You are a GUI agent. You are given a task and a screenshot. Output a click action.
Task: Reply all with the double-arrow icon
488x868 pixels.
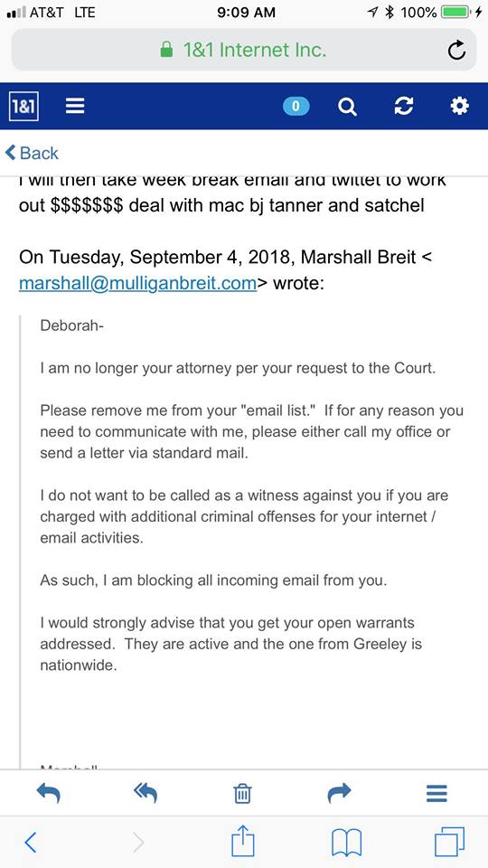145,793
